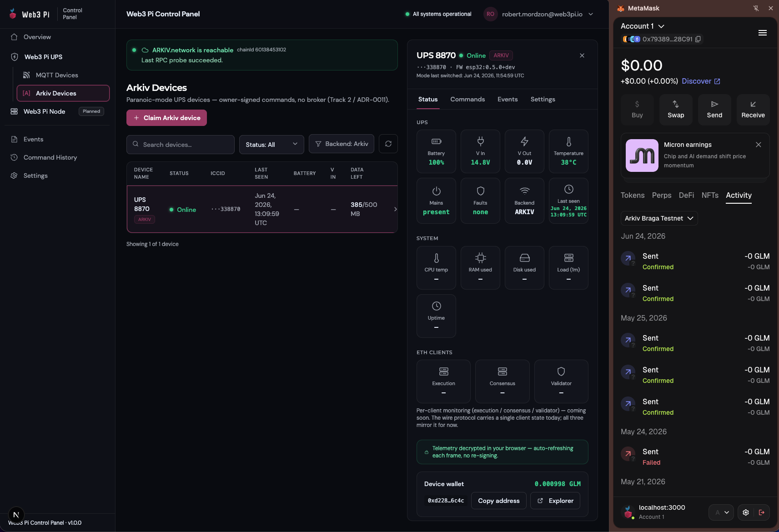Unpin the MetaMask side panel
Screen dimensions: 779x532
[x=756, y=8]
